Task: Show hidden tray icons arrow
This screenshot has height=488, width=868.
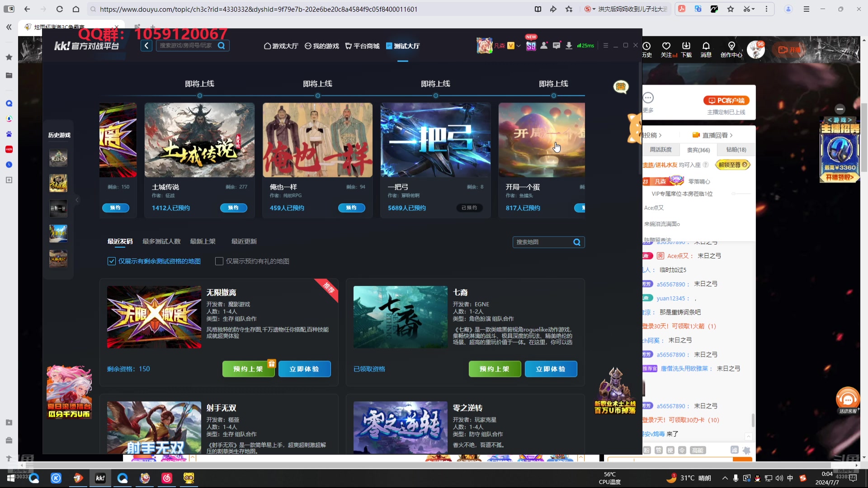Action: (725, 478)
